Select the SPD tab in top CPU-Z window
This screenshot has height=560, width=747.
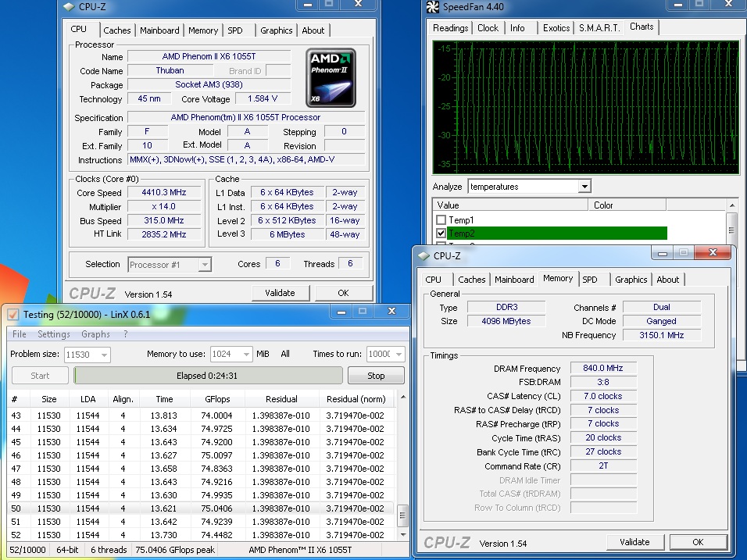point(235,30)
